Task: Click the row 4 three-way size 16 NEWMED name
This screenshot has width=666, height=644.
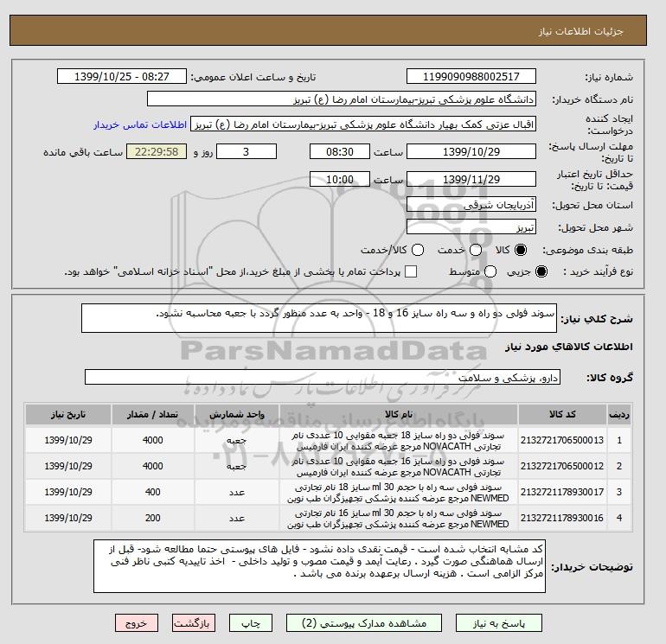Action: coord(399,519)
